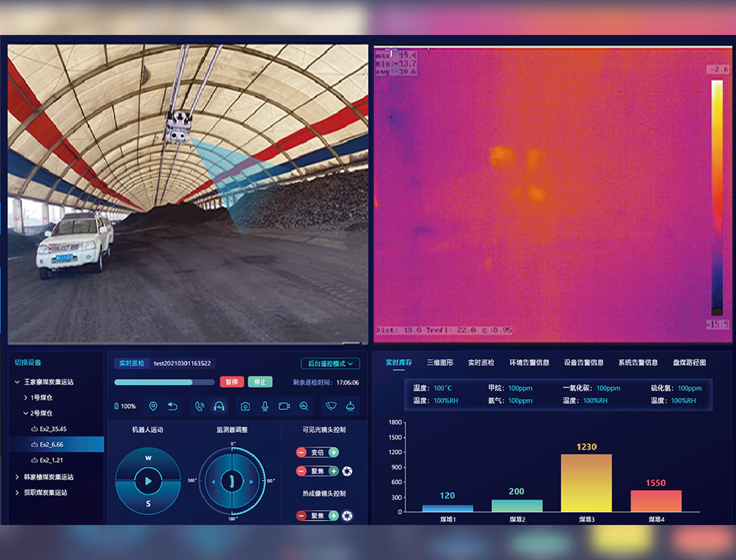Open the 后台遥控模式 dropdown
Image resolution: width=736 pixels, height=560 pixels.
coord(330,363)
